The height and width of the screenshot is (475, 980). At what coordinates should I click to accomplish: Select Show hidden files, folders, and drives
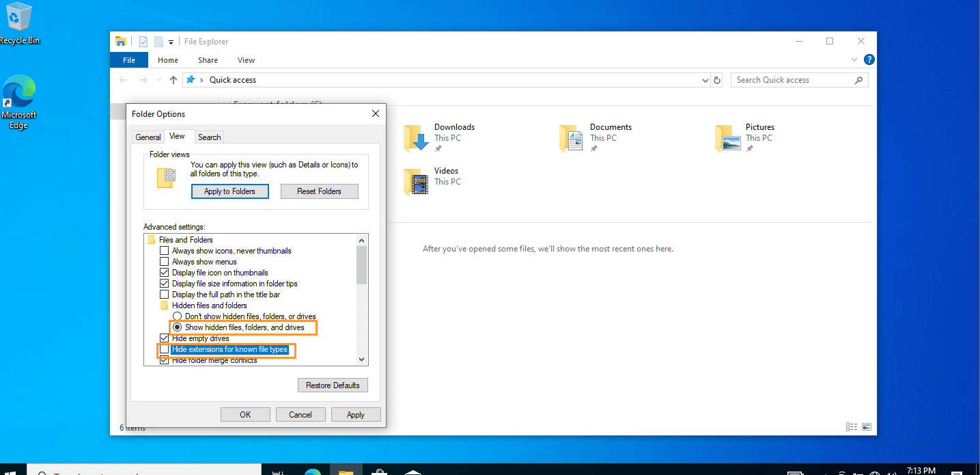(x=177, y=327)
